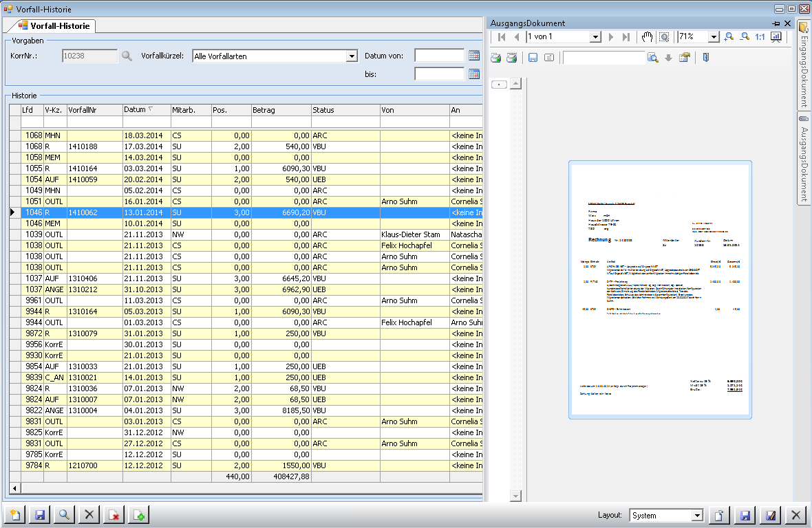
Task: Open the Datum von calendar picker
Action: tap(473, 56)
